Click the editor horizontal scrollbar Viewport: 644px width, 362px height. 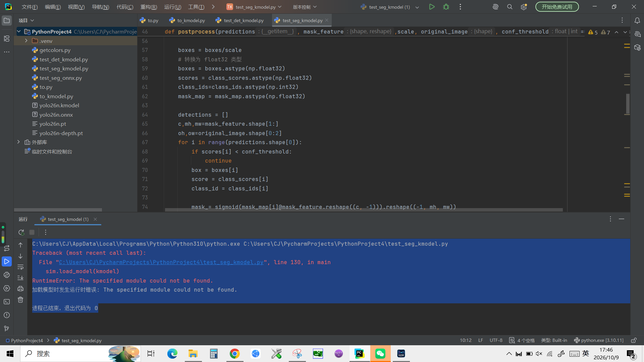364,210
